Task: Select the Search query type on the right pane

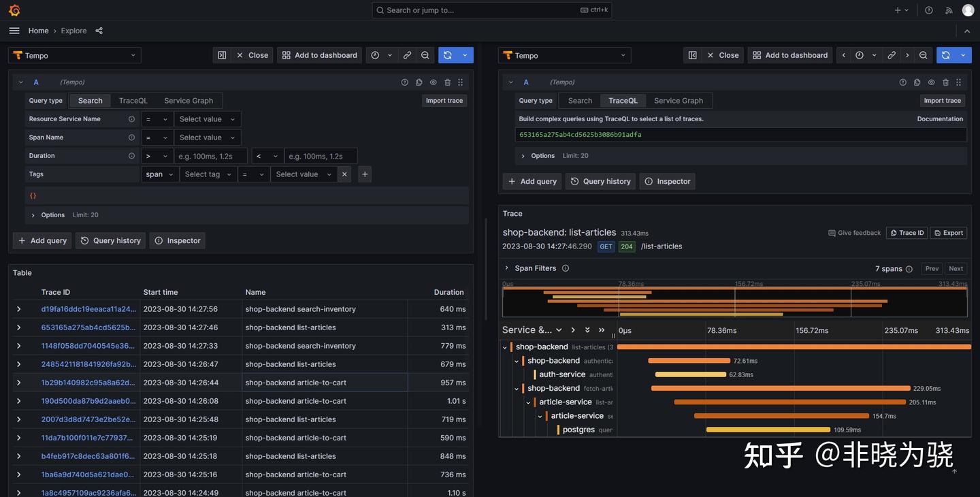Action: (580, 100)
